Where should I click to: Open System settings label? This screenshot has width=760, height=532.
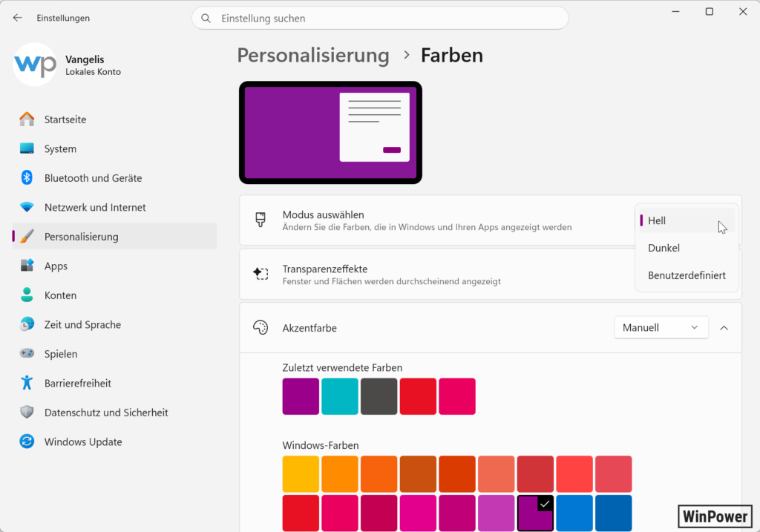pos(60,148)
